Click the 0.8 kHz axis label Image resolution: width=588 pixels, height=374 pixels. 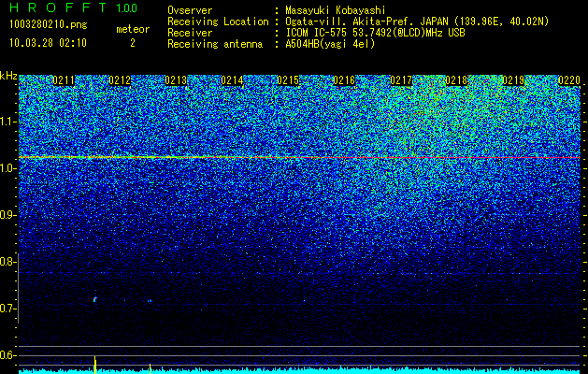(x=8, y=262)
